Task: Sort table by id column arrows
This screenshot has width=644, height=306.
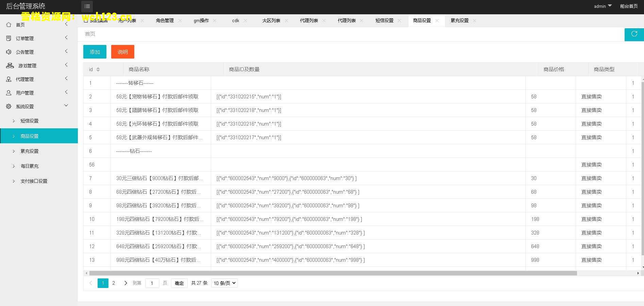Action: (x=98, y=69)
